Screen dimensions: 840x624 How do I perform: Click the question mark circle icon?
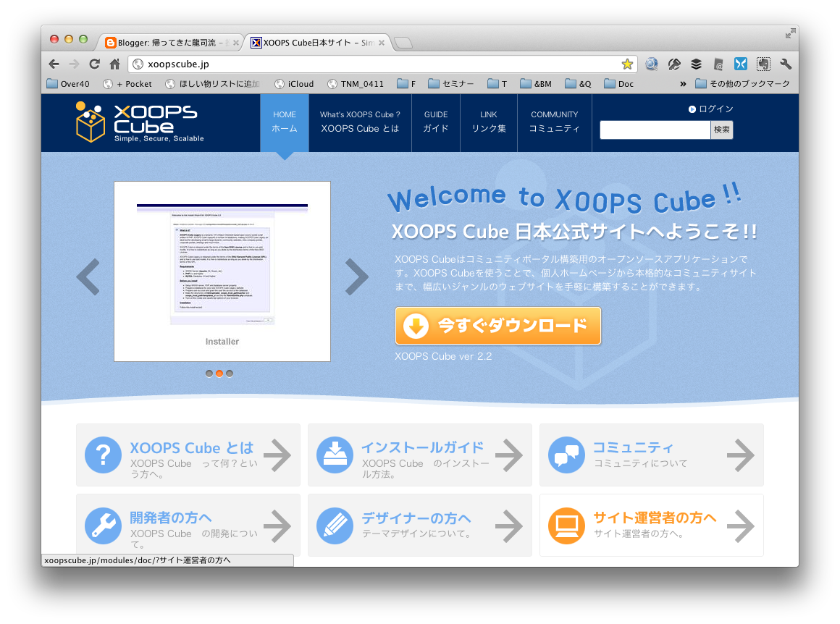click(104, 455)
